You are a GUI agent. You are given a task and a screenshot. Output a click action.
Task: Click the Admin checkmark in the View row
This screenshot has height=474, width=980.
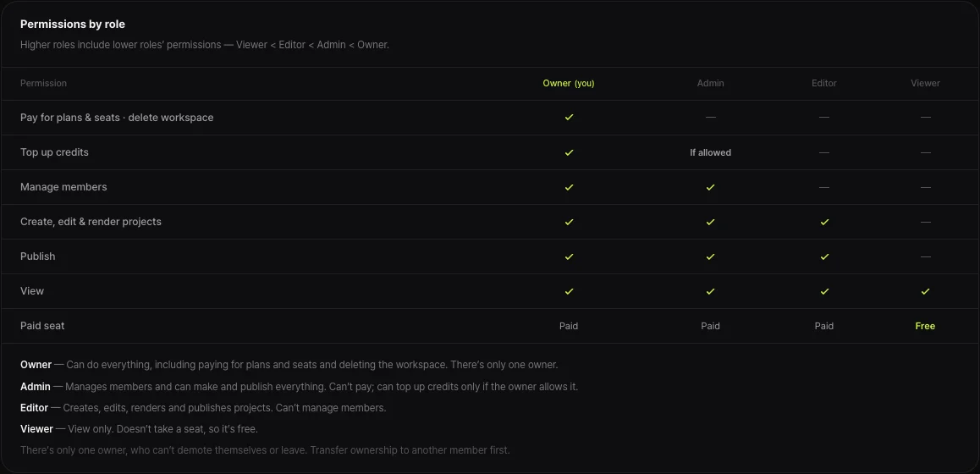click(710, 291)
